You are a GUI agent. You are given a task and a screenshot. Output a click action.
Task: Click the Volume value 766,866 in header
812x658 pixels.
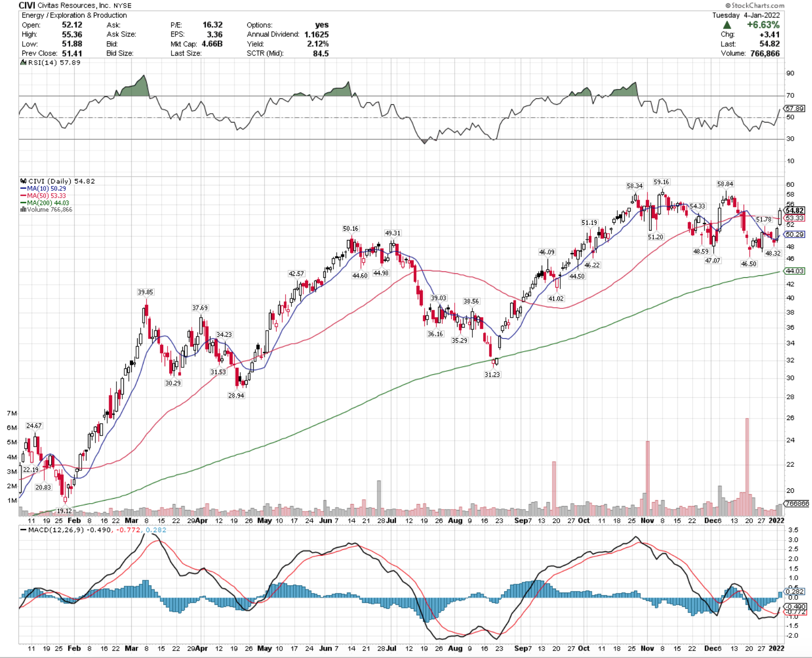pos(765,53)
